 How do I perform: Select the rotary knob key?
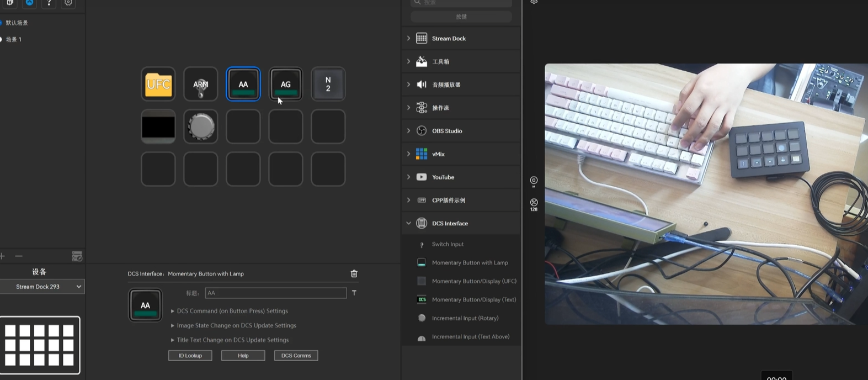click(201, 126)
